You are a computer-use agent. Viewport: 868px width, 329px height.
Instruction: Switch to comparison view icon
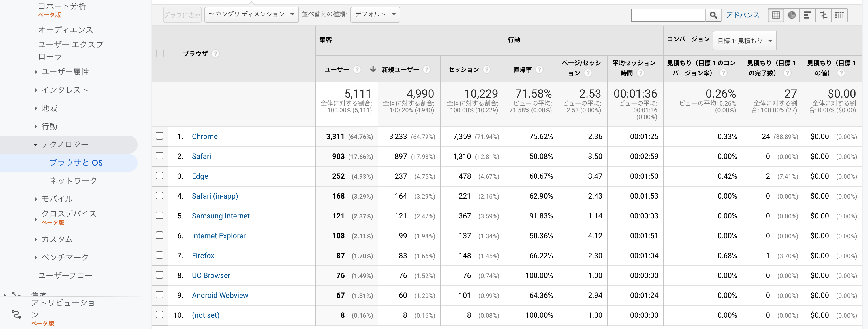coord(823,15)
